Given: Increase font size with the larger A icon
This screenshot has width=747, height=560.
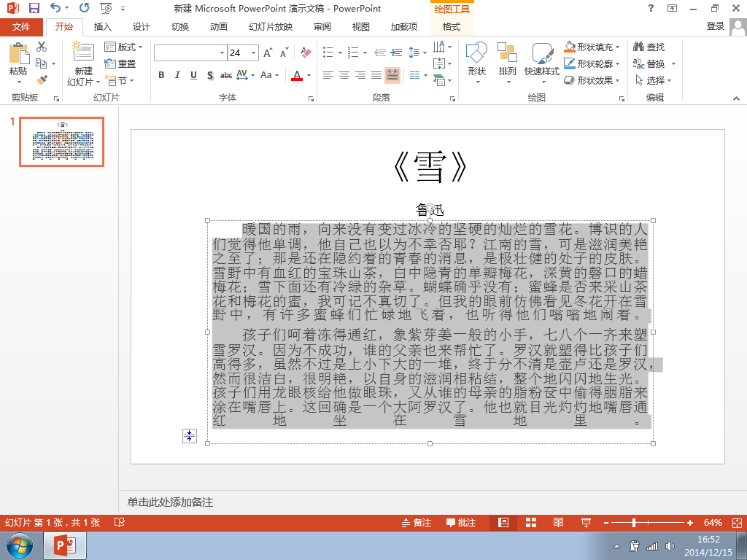Looking at the screenshot, I should 268,52.
